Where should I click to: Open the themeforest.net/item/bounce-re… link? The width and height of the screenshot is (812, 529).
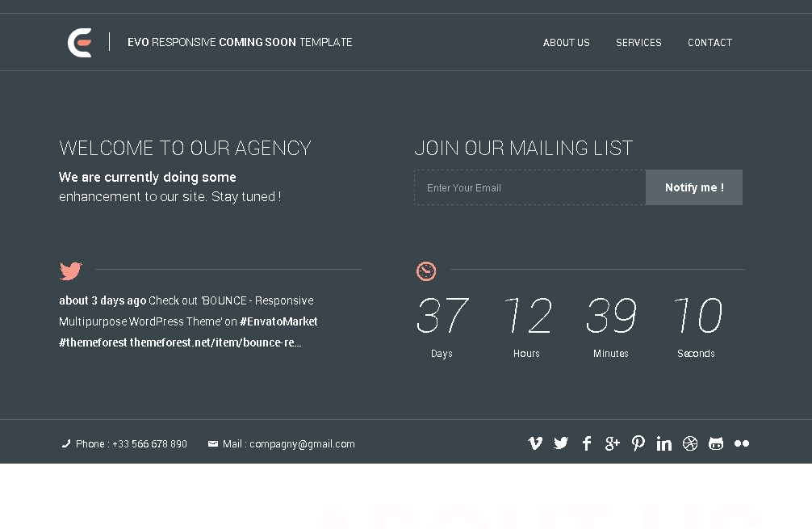pyautogui.click(x=216, y=342)
